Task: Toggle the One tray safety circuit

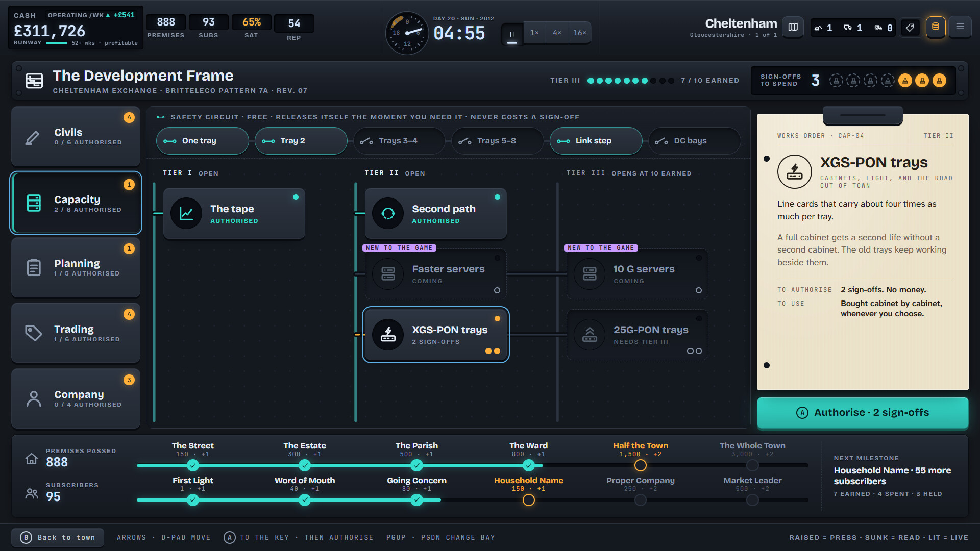Action: point(202,141)
